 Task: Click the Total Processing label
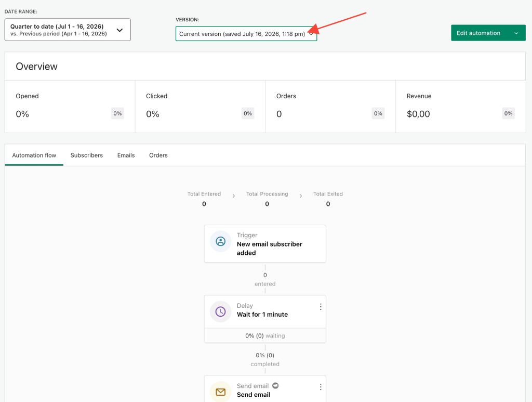[x=267, y=194]
